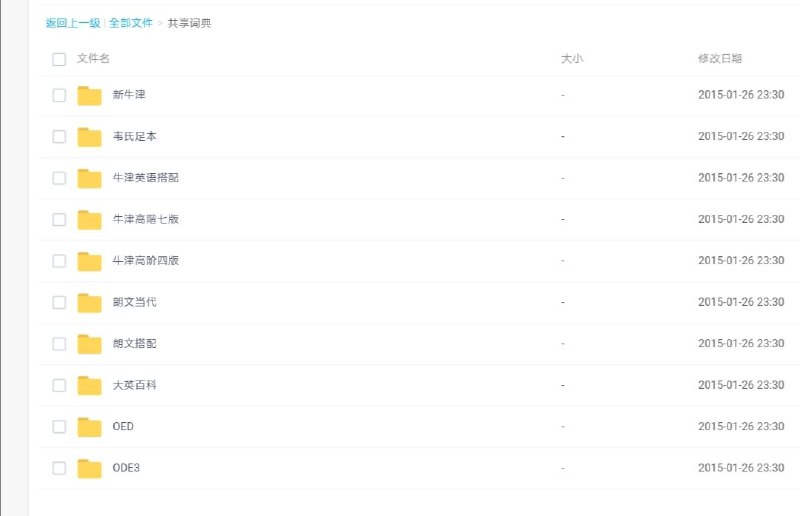Open the folder name 牛津高阶七版

tap(146, 219)
